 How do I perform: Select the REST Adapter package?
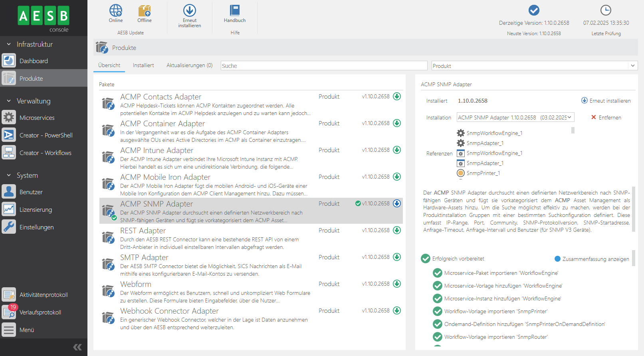point(251,238)
